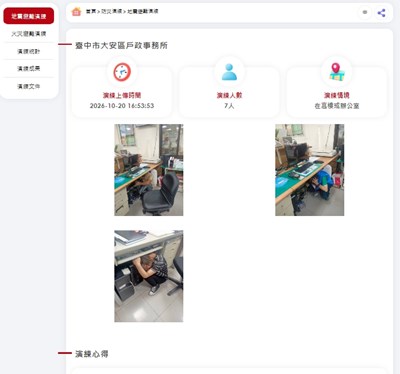Click the 演練上傳時間 label

click(122, 95)
